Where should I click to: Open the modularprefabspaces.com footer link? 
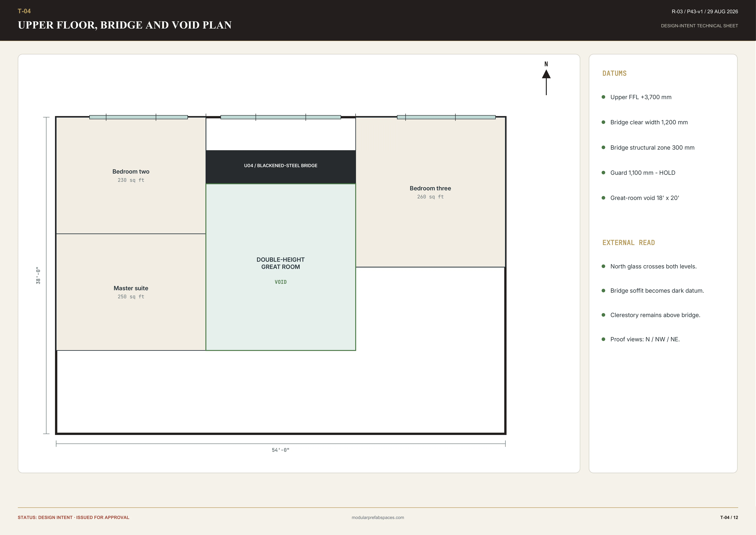coord(378,518)
